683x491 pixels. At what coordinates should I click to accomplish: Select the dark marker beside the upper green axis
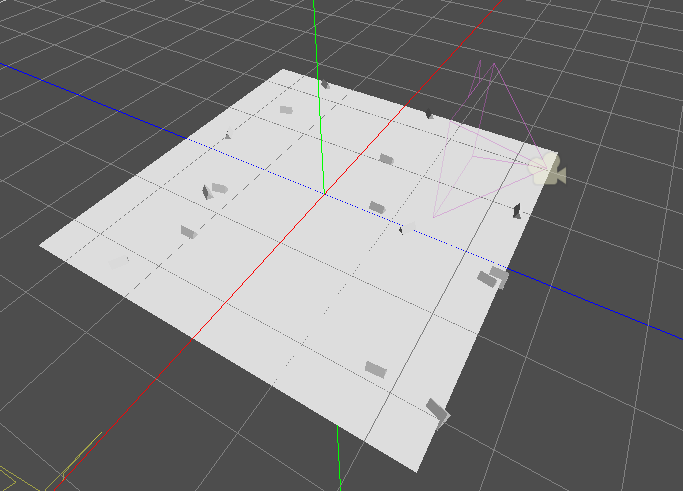tap(324, 86)
